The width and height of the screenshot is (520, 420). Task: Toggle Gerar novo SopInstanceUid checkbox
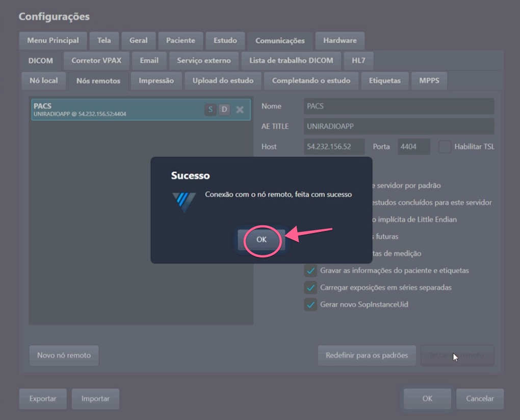click(310, 304)
